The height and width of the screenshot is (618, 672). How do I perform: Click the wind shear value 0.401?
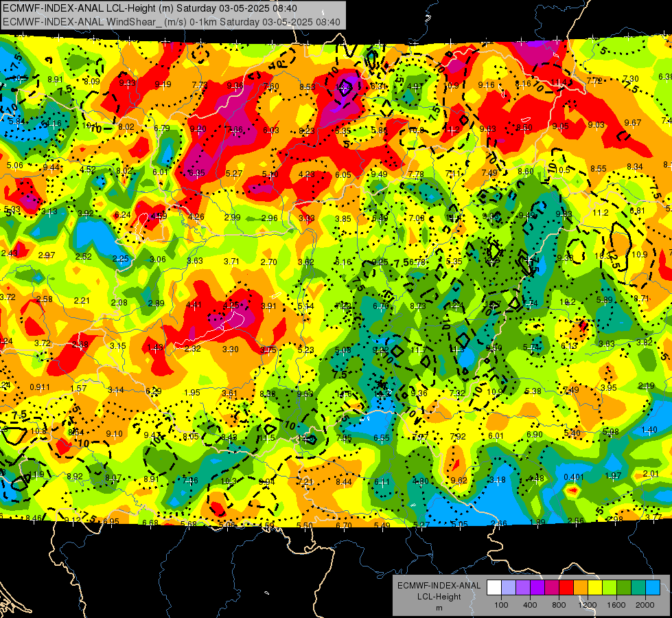574,477
